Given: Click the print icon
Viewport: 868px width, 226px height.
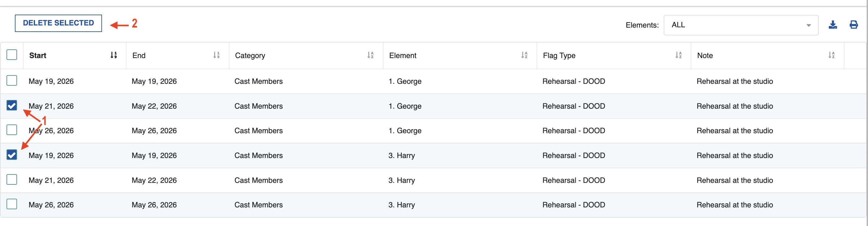Looking at the screenshot, I should tap(853, 25).
